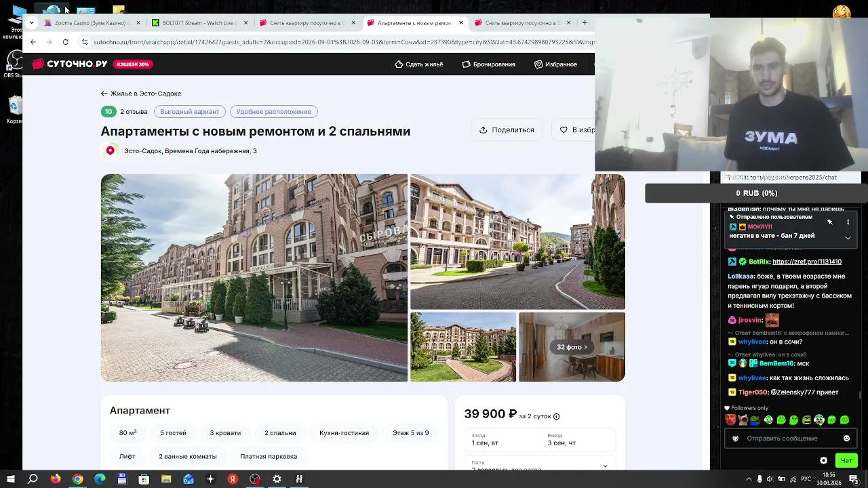Open the emoji picker in chat input
Image resolution: width=868 pixels, height=488 pixels.
coord(846,439)
